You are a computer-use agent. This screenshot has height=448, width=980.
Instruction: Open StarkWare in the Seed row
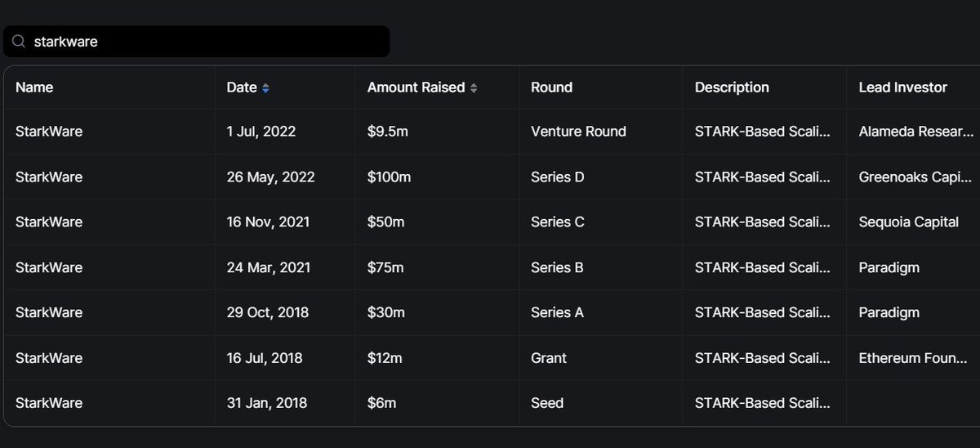click(49, 403)
